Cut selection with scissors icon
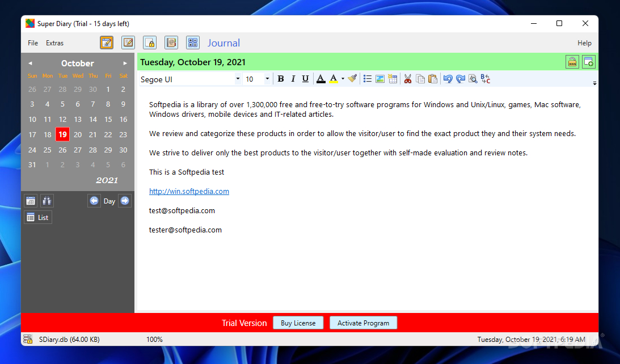The image size is (620, 364). point(408,79)
